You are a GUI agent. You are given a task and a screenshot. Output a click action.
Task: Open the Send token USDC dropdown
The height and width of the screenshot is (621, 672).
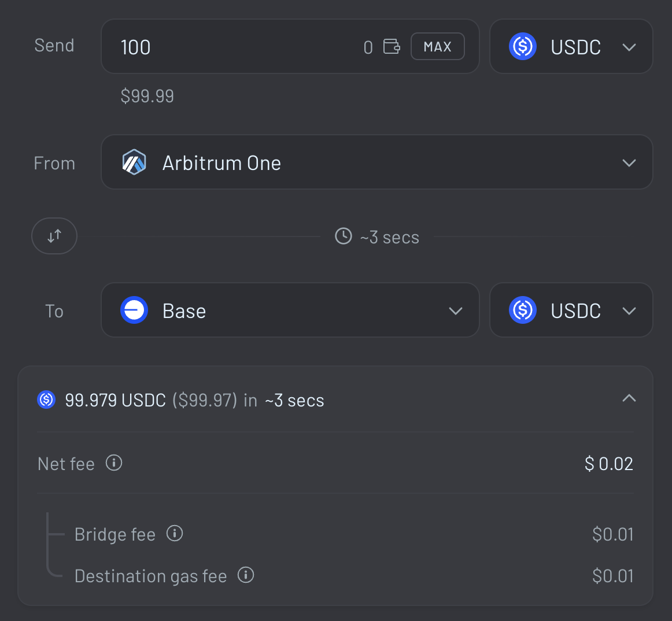pos(571,46)
